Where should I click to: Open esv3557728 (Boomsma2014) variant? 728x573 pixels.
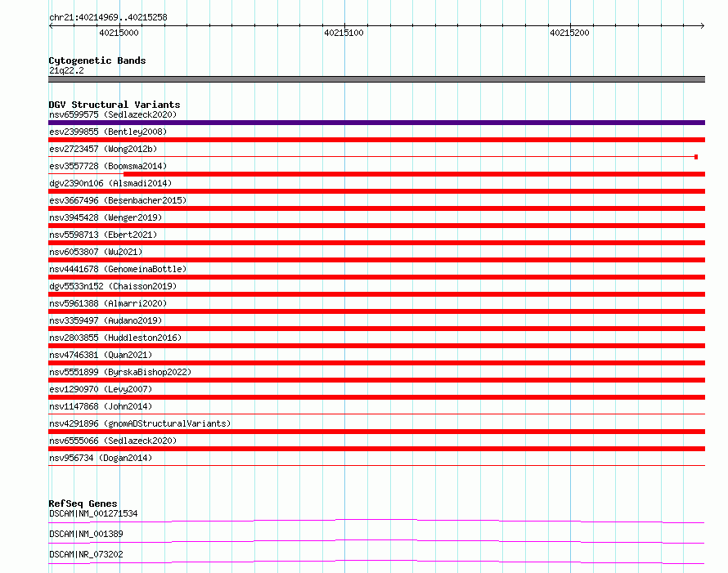click(x=108, y=166)
